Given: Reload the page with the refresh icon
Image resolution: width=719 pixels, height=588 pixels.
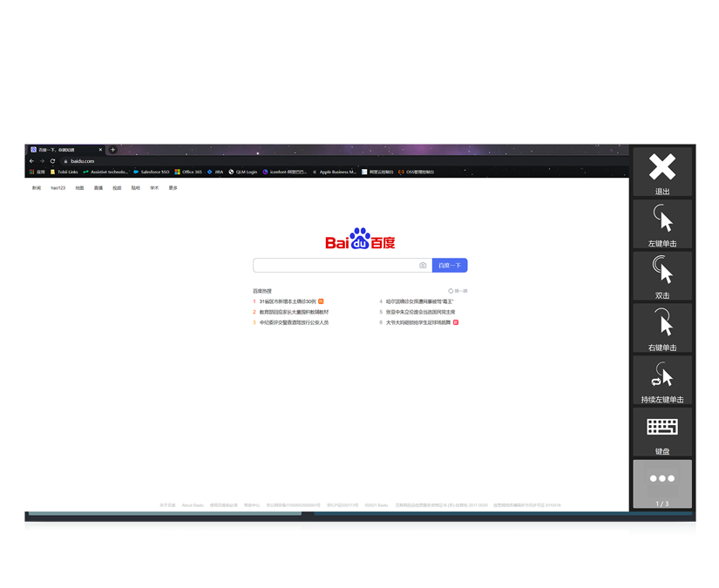Looking at the screenshot, I should click(x=52, y=161).
